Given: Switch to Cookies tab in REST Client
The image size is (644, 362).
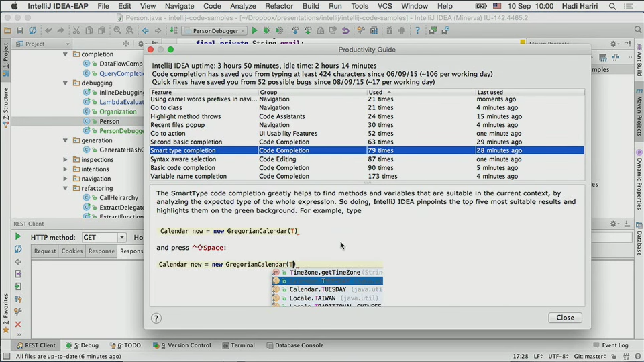Looking at the screenshot, I should click(72, 251).
